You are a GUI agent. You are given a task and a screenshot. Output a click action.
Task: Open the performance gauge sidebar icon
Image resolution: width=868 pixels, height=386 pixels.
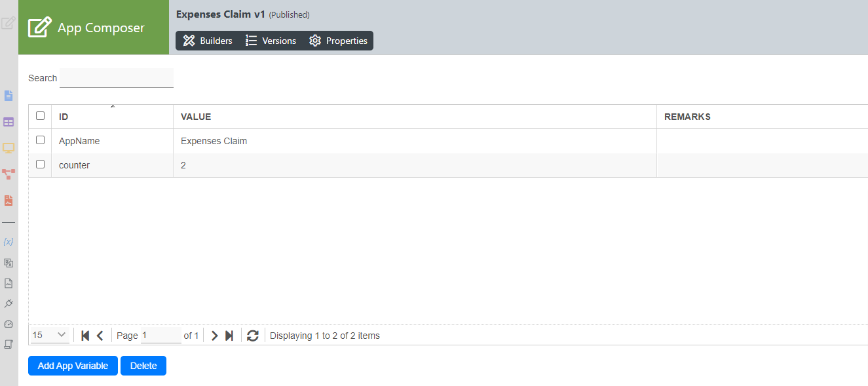click(9, 324)
